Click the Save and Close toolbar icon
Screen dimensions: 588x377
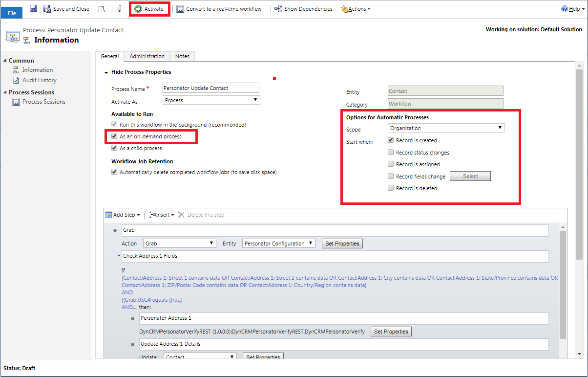pos(47,9)
